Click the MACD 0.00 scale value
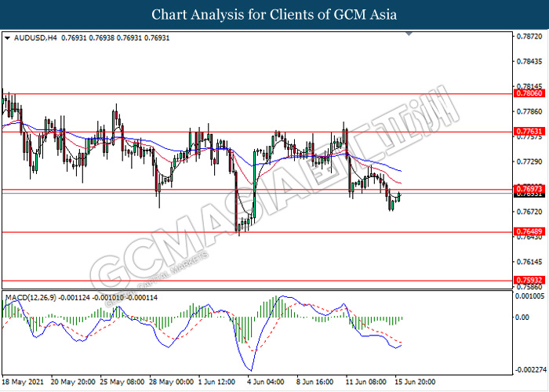549x392 pixels. [522, 317]
